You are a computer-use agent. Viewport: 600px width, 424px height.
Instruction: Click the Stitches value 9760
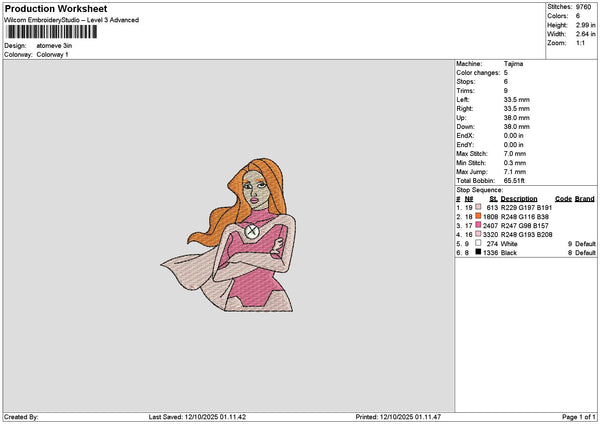coord(583,7)
